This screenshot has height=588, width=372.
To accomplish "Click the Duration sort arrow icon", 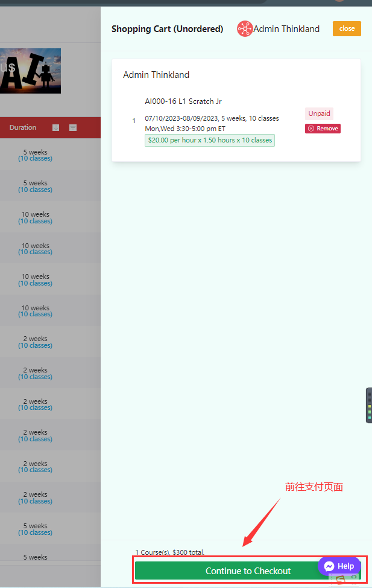I will pyautogui.click(x=56, y=127).
